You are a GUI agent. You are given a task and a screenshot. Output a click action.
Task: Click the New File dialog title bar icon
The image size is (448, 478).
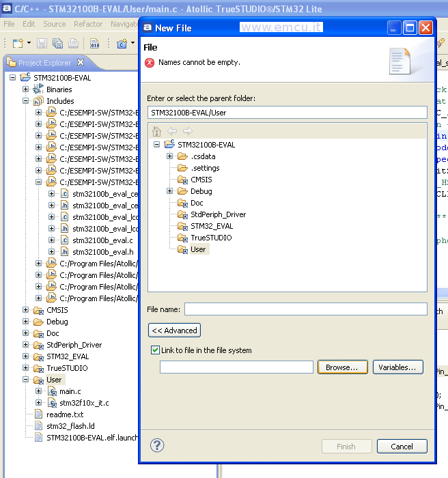(148, 28)
